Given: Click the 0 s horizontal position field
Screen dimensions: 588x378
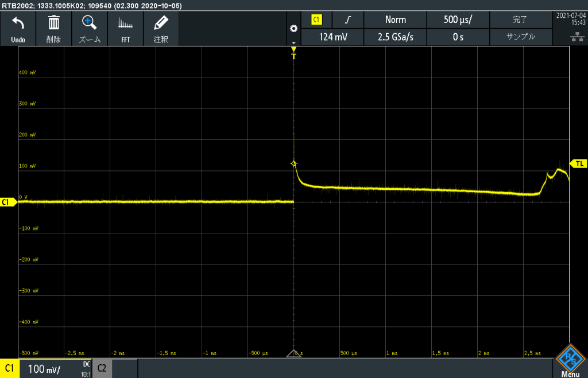Looking at the screenshot, I should pyautogui.click(x=458, y=37).
